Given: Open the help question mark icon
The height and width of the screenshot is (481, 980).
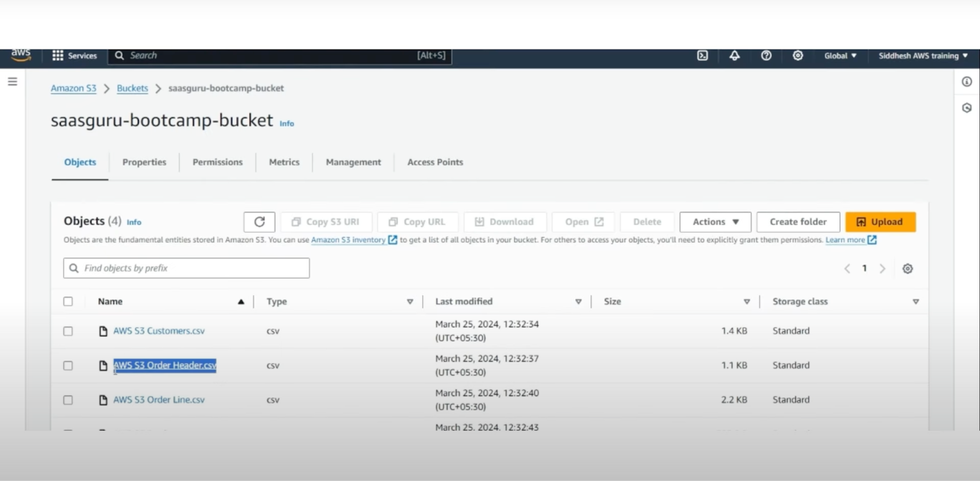Looking at the screenshot, I should click(766, 56).
